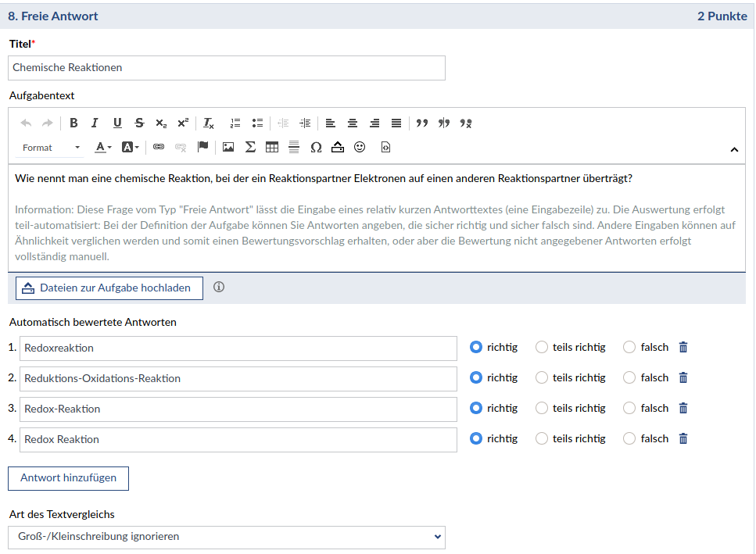The image size is (756, 554).
Task: Delete the answer 'Redox Reaktion' with trash icon
Action: (x=683, y=439)
